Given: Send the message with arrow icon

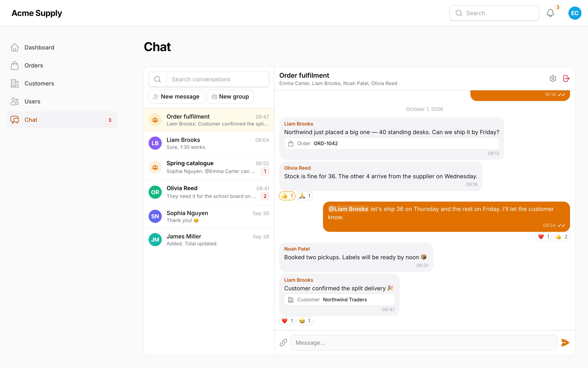Looking at the screenshot, I should point(565,342).
